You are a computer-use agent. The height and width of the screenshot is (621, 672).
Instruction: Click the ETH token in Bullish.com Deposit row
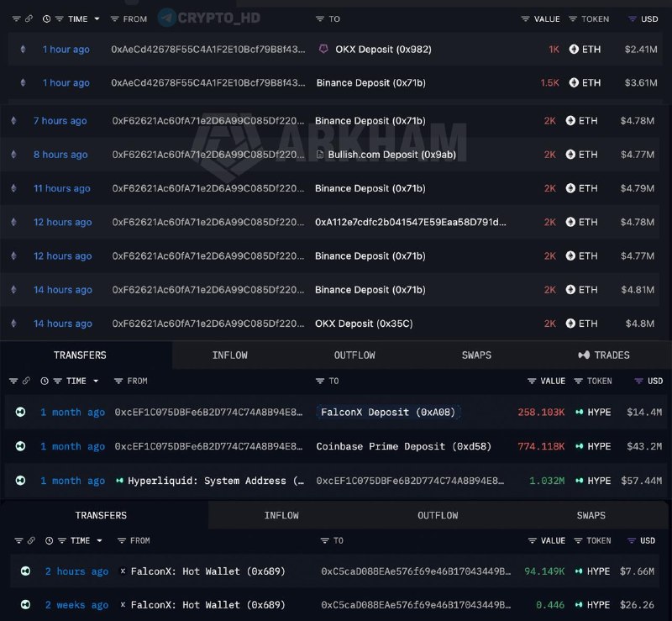click(x=581, y=155)
